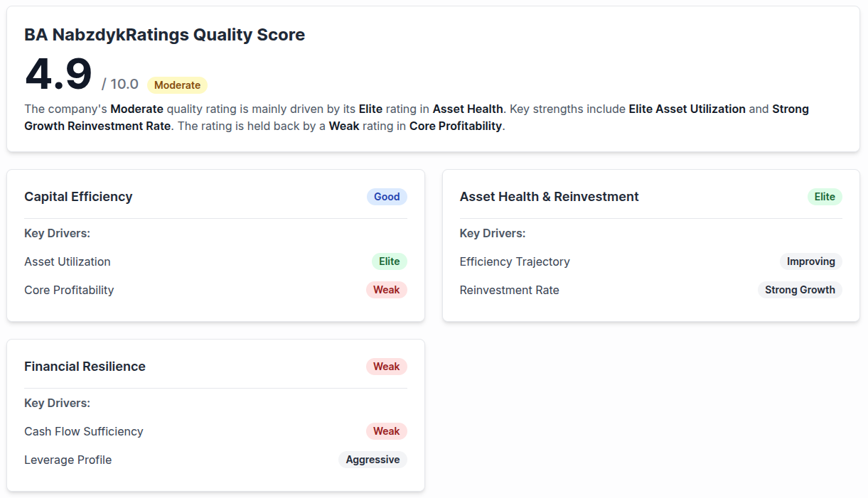Click the Moderate score badge
Screen dimensions: 868x498
point(177,85)
